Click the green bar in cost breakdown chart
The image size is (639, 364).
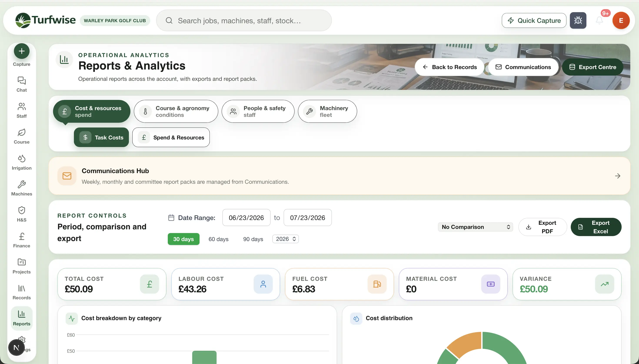pyautogui.click(x=204, y=357)
